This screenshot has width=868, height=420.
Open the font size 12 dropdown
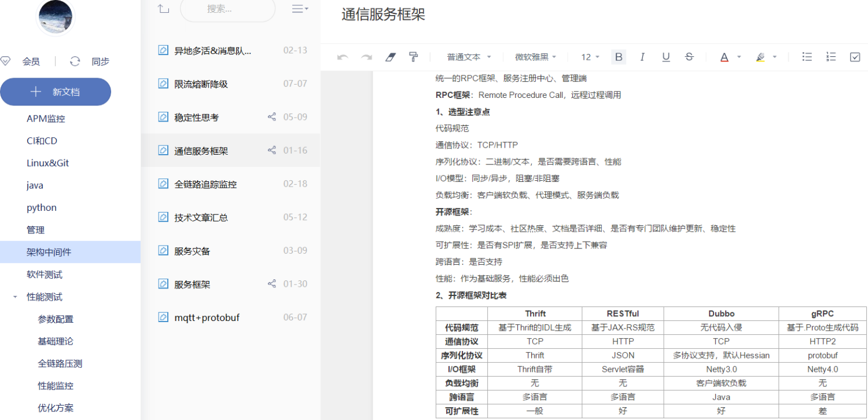[x=590, y=57]
